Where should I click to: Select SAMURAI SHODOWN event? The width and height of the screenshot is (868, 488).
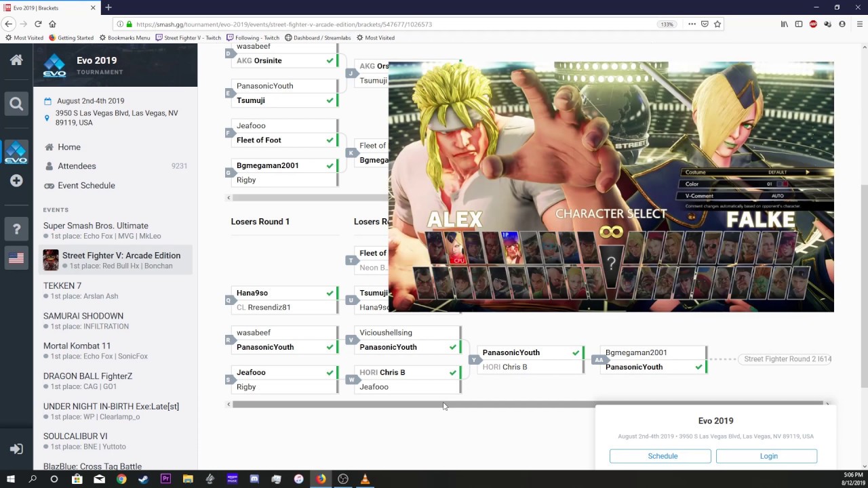[x=83, y=316]
